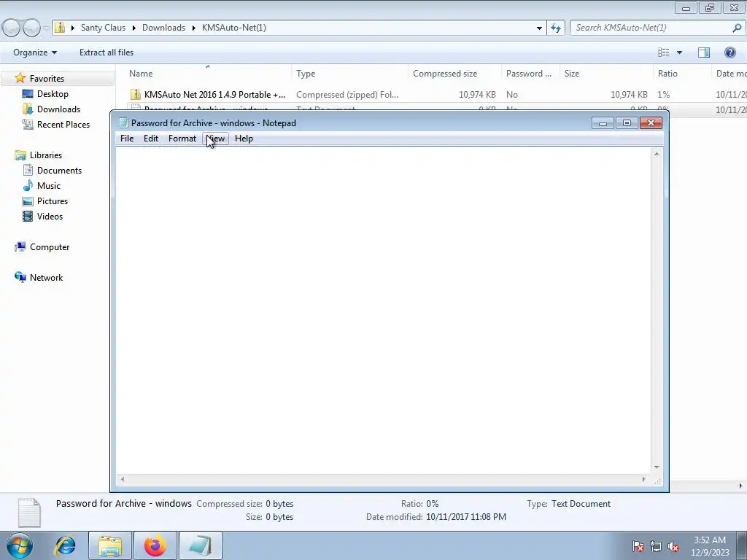
Task: Click the Explorer help icon
Action: pyautogui.click(x=729, y=52)
